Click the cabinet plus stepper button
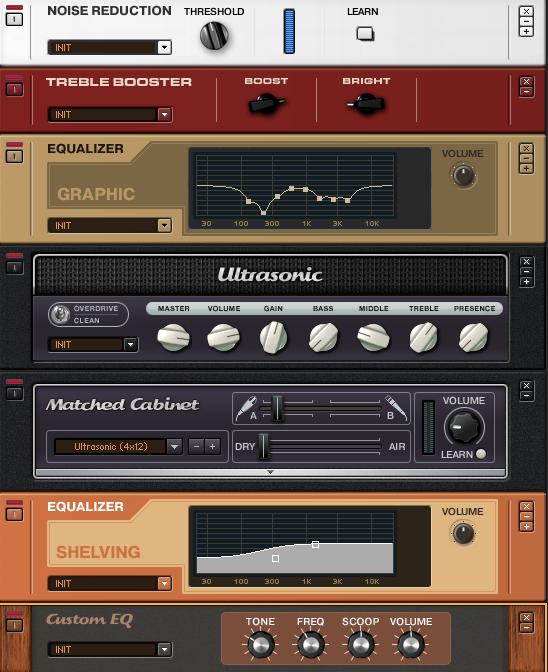Screen dimensions: 548x672 click(213, 447)
